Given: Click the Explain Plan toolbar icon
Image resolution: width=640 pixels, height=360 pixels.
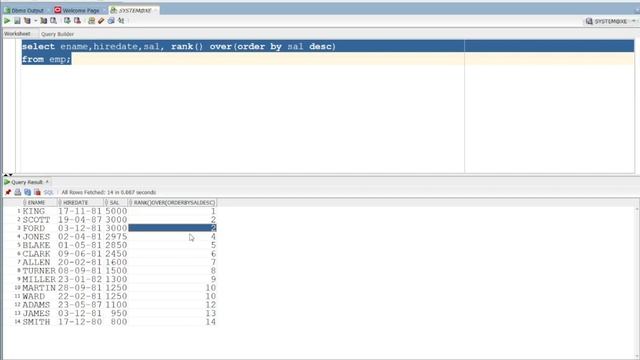Looking at the screenshot, I should pyautogui.click(x=27, y=21).
